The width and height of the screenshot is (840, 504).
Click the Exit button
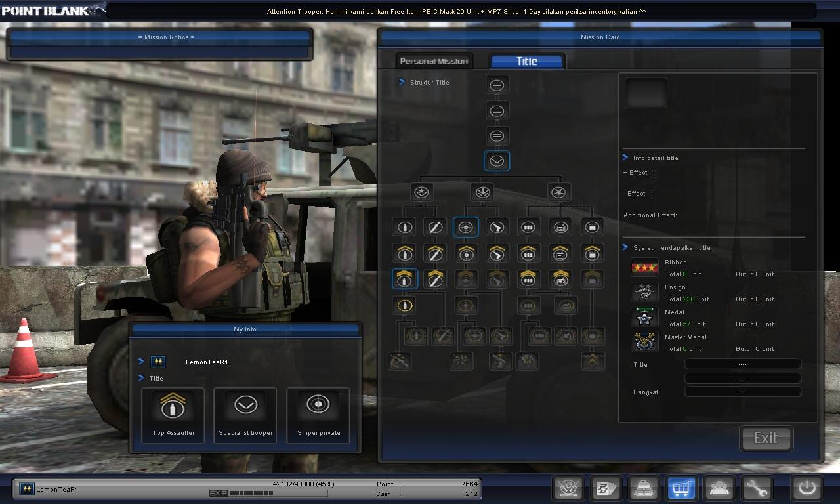(x=766, y=438)
